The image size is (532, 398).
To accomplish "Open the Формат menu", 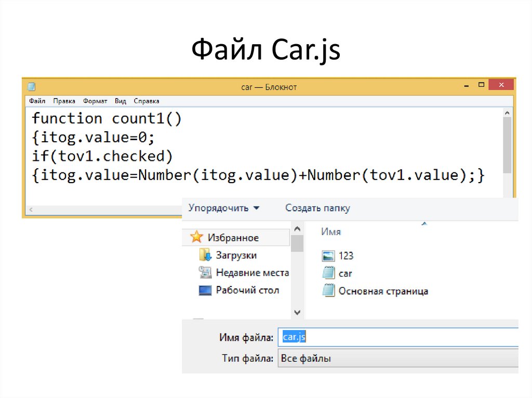I will coord(95,101).
